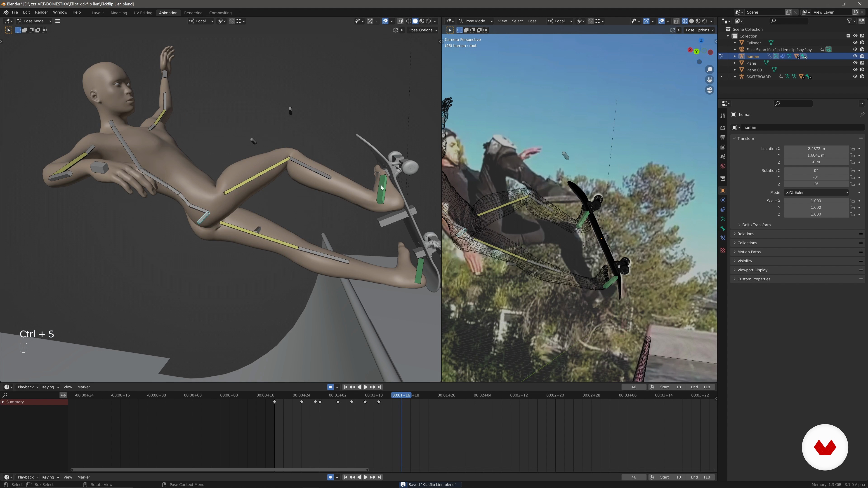Open rotation Mode XYZ Euler dropdown
Image resolution: width=868 pixels, height=488 pixels.
tap(816, 192)
